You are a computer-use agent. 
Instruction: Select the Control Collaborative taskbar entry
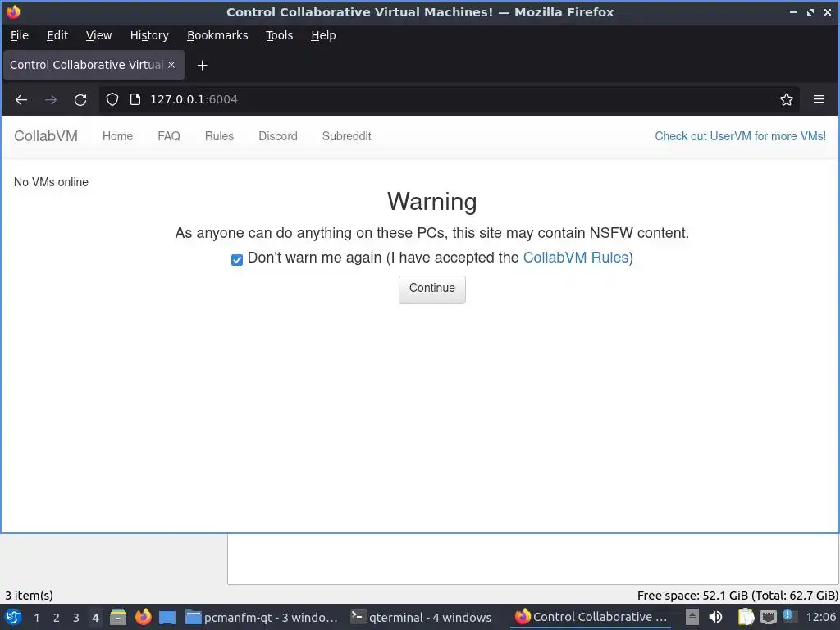tap(591, 617)
